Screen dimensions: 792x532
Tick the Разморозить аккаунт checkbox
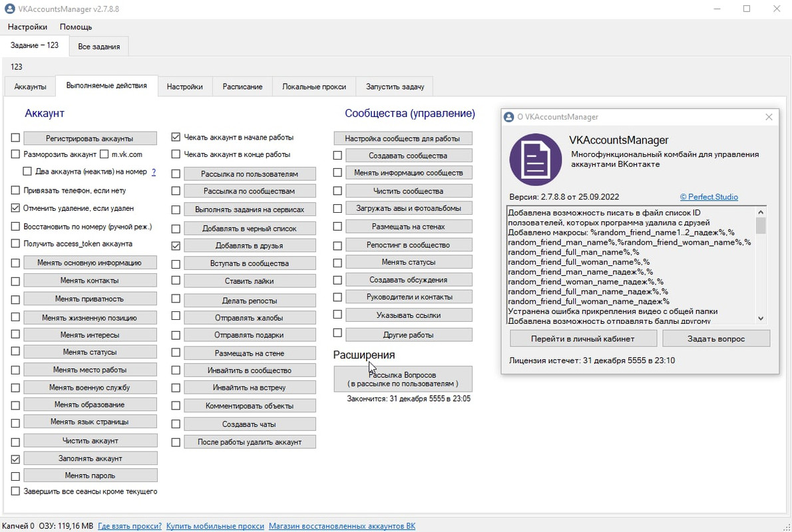[16, 154]
